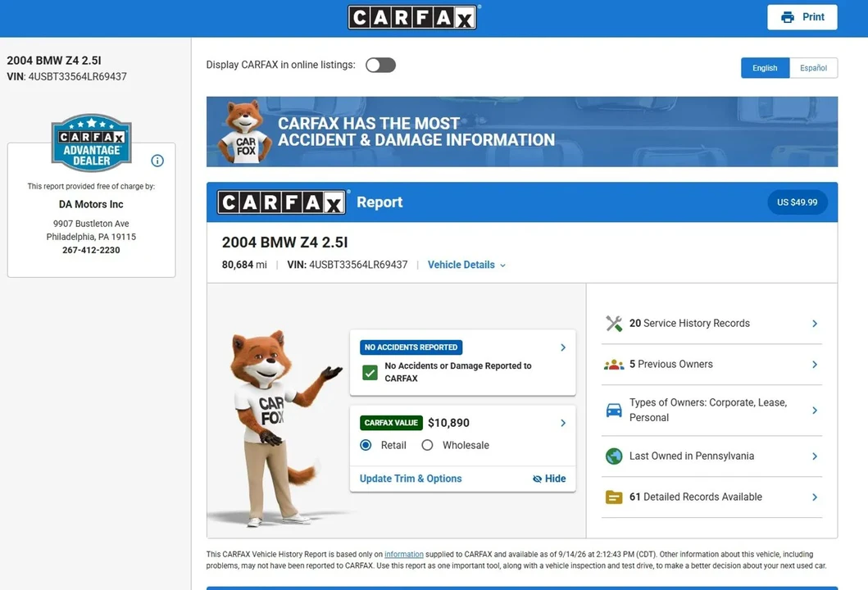This screenshot has height=590, width=868.
Task: Click No Accidents or Damage Reported text
Action: click(x=458, y=372)
